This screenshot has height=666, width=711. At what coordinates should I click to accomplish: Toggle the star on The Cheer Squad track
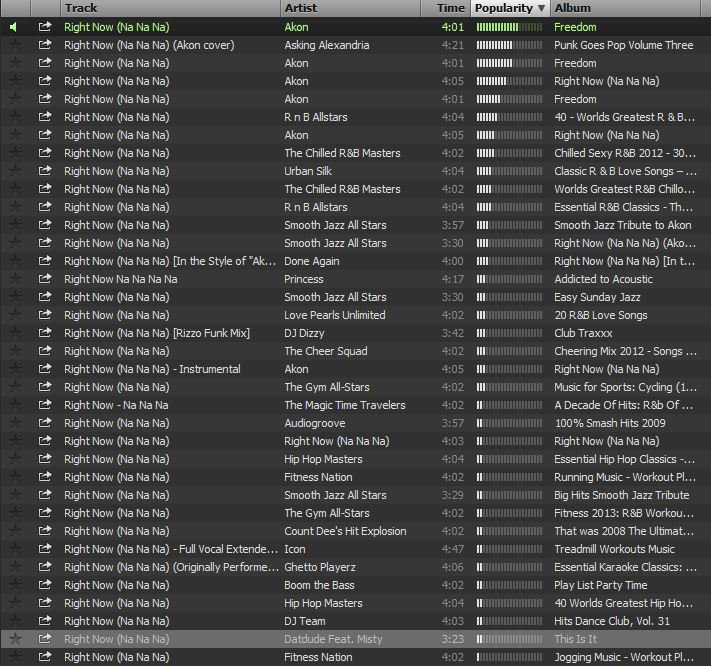(x=14, y=351)
